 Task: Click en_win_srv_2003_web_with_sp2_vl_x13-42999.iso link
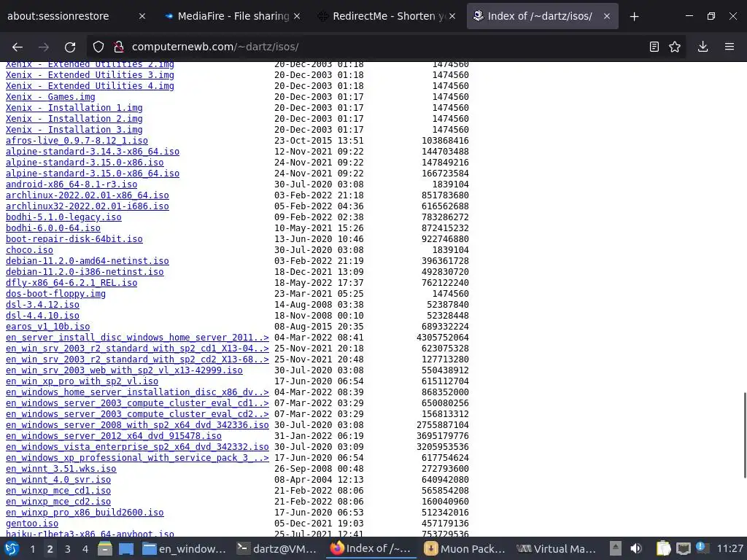click(x=124, y=370)
